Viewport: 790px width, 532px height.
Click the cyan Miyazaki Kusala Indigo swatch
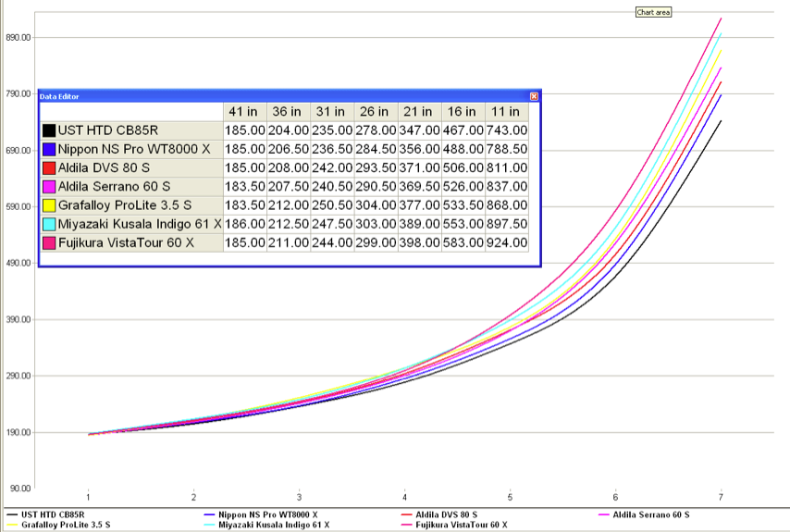pyautogui.click(x=49, y=224)
